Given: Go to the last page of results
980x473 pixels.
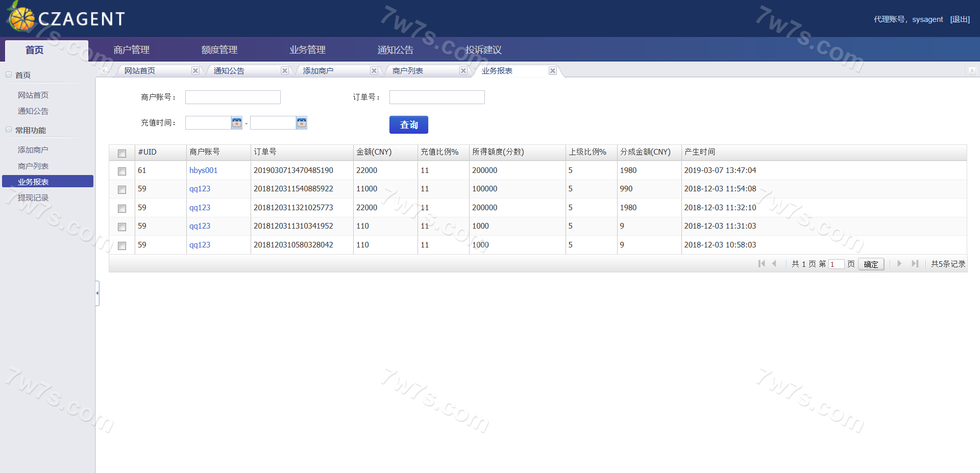Looking at the screenshot, I should pyautogui.click(x=915, y=264).
